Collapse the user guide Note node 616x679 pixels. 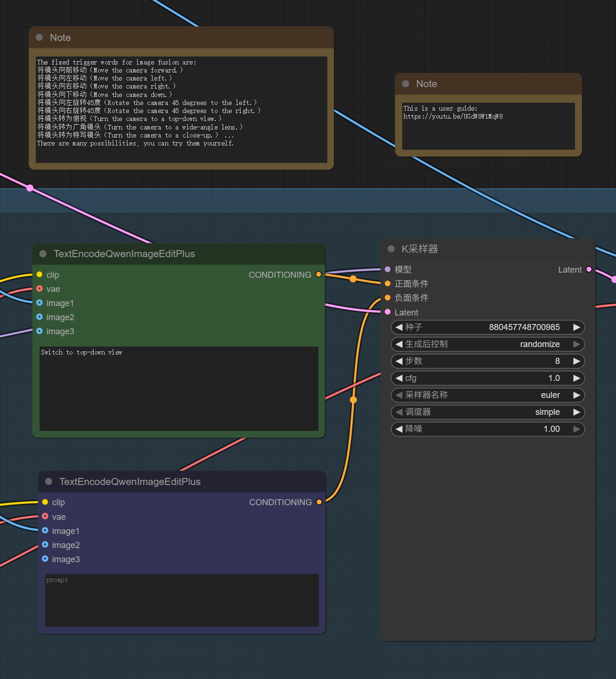tap(405, 83)
